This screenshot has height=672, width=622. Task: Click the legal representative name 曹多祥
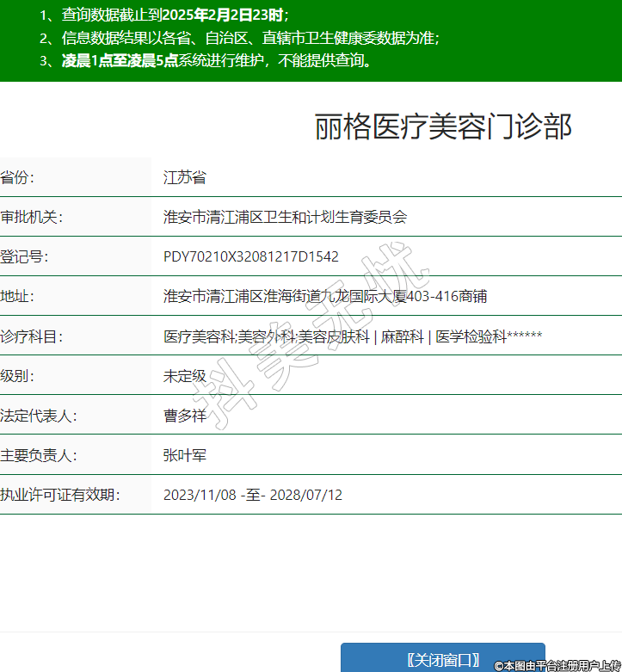(x=185, y=416)
